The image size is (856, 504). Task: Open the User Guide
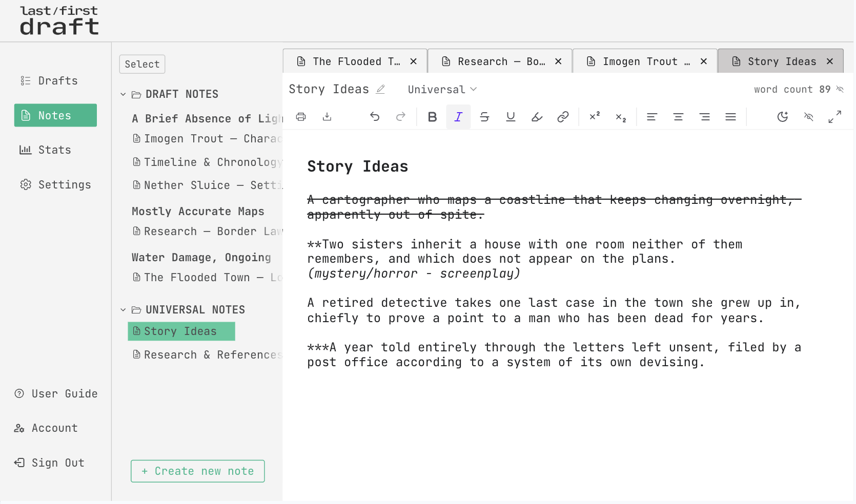point(55,394)
